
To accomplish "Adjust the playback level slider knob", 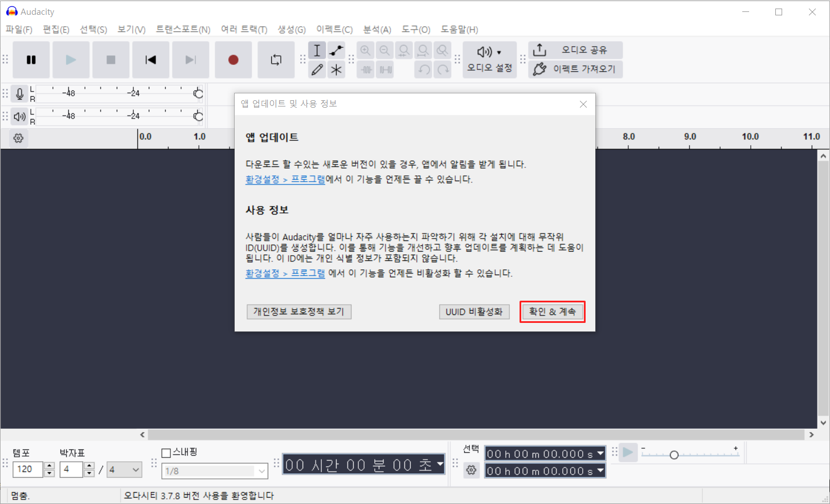I will (x=198, y=117).
